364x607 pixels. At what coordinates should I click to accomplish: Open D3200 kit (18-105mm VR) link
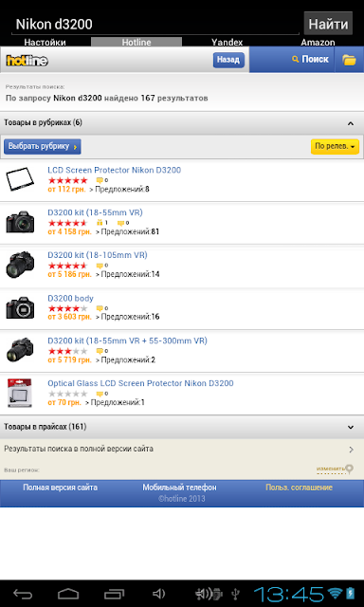pos(97,255)
